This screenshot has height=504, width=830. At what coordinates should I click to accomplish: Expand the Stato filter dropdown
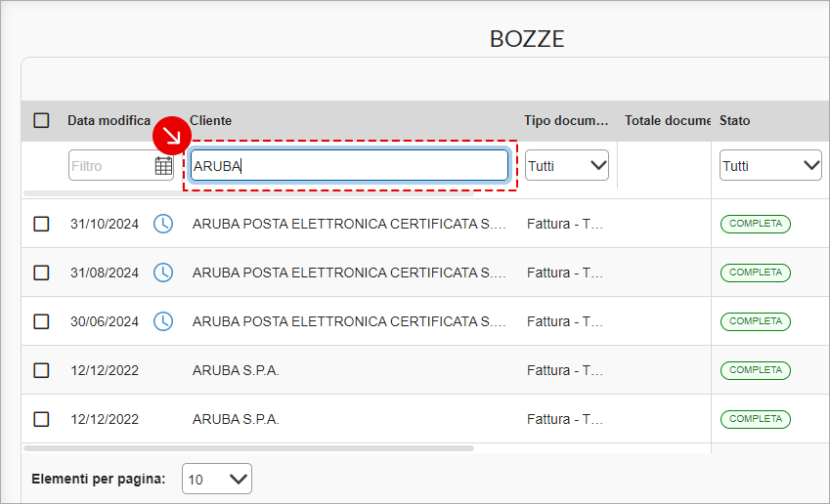[x=770, y=166]
